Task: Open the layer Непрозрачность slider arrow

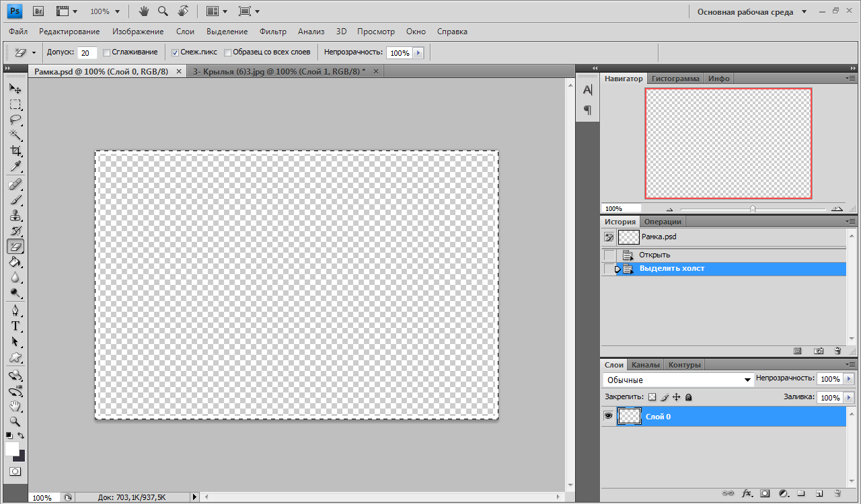Action: tap(849, 379)
